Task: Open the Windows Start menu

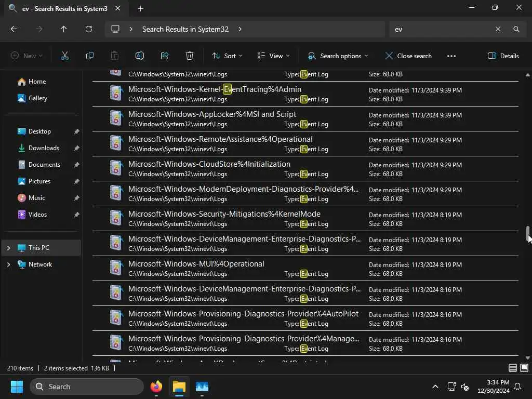Action: pos(17,387)
